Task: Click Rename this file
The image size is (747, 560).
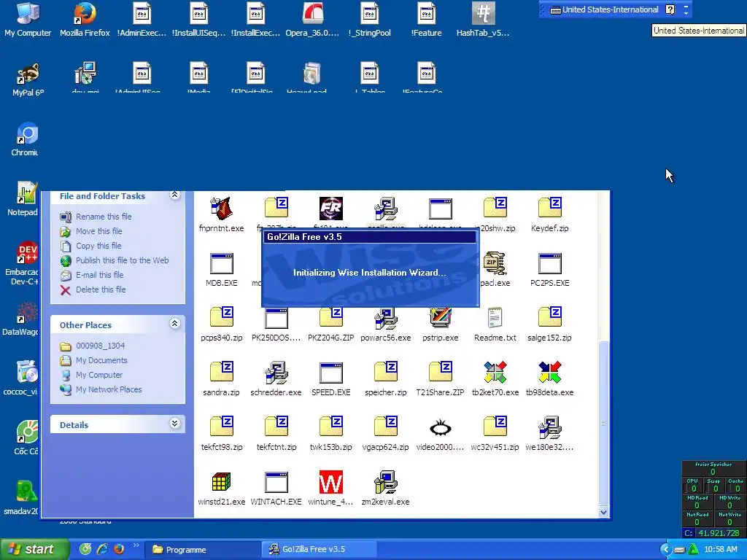Action: (104, 217)
